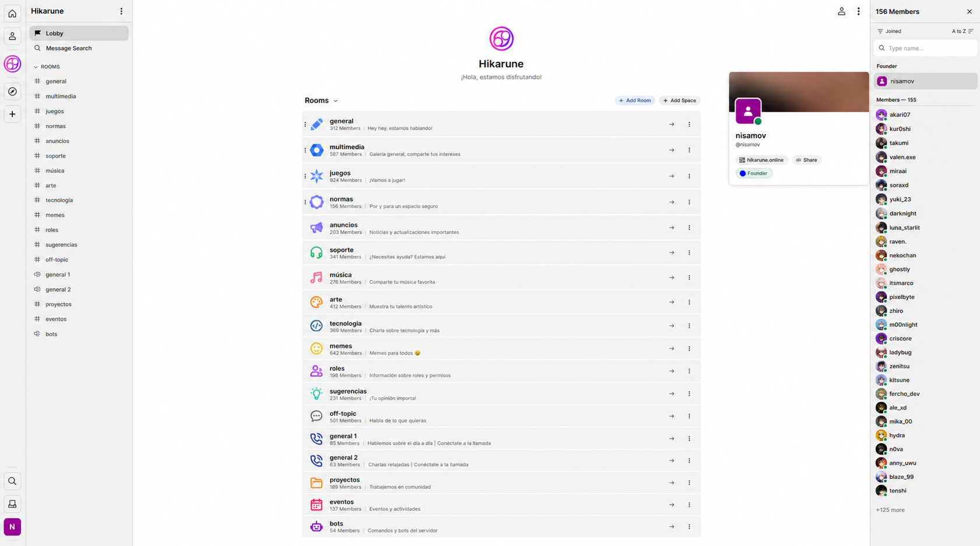Open the search magnifier icon at sidebar bottom
The height and width of the screenshot is (546, 980).
[x=12, y=481]
